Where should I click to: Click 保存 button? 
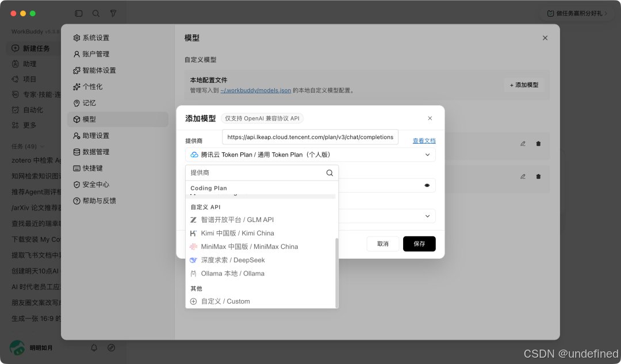pyautogui.click(x=419, y=244)
